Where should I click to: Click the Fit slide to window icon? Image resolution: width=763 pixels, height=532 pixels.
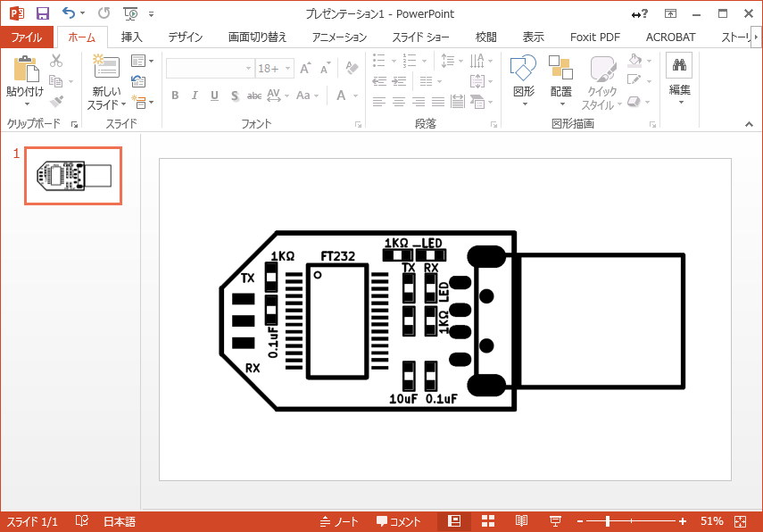point(740,521)
